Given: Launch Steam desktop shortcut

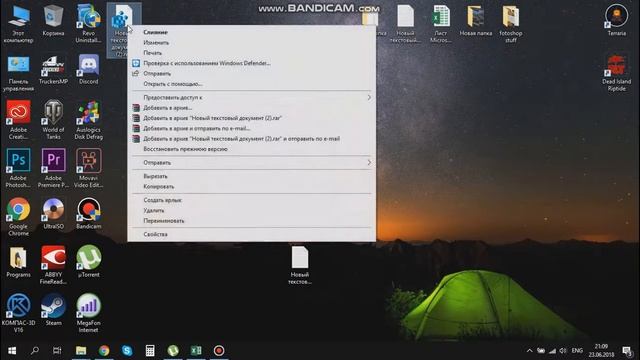Looking at the screenshot, I should pos(53,310).
